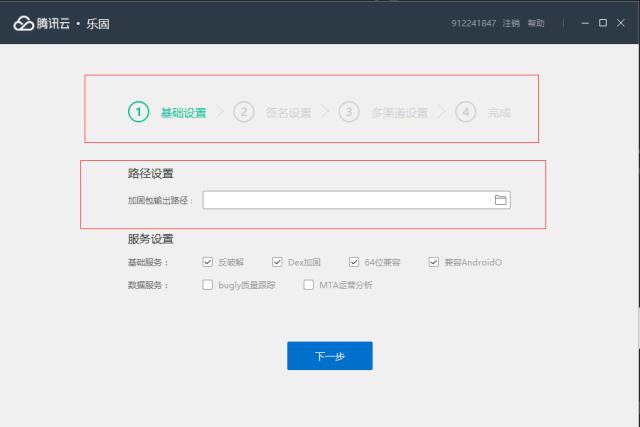Click the 服务设置 heading
This screenshot has width=640, height=427.
(151, 239)
